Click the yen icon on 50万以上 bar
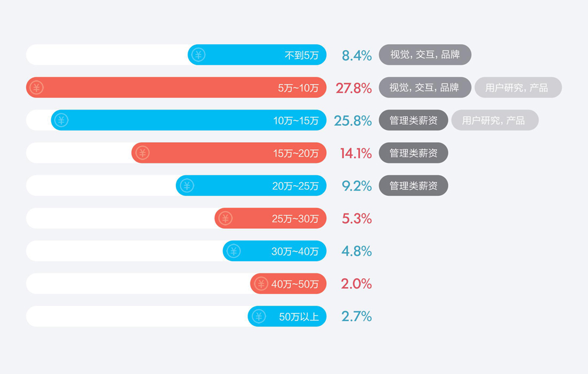Screen dimensions: 588x374 click(258, 317)
